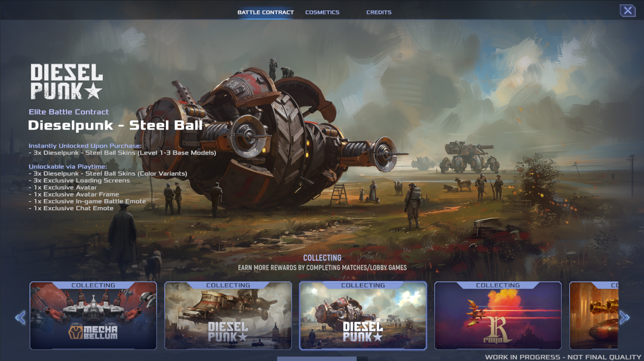Click the right double-chevron carousel arrow
This screenshot has height=361, width=644.
(625, 318)
